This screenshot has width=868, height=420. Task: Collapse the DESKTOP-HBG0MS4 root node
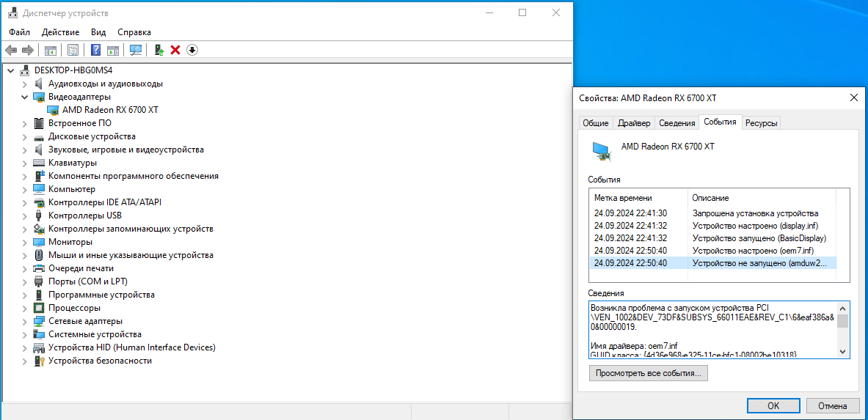[x=11, y=70]
